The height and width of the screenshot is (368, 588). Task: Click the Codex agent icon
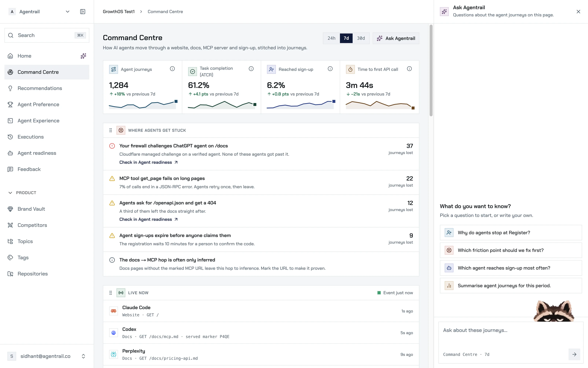pos(114,333)
